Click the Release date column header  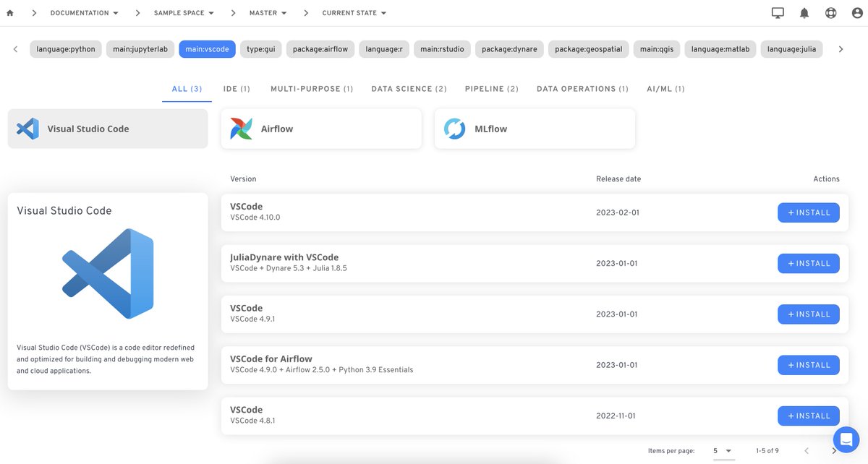click(618, 179)
